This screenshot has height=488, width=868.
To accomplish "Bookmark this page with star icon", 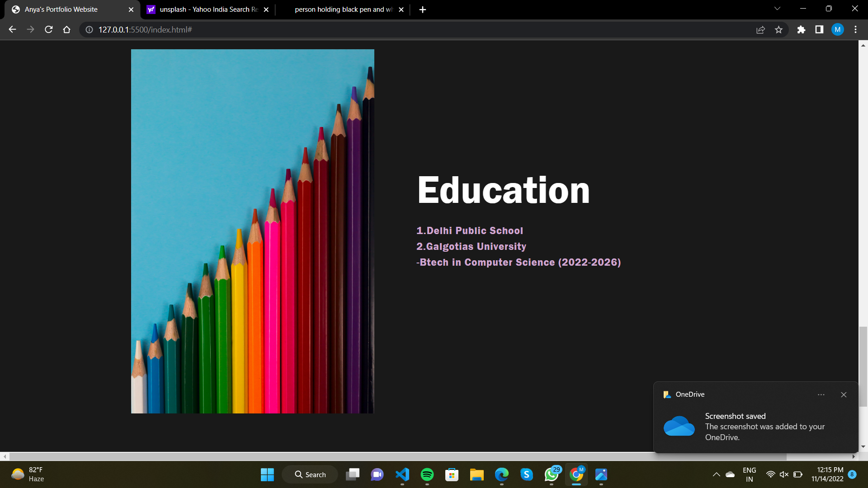I will pyautogui.click(x=778, y=29).
